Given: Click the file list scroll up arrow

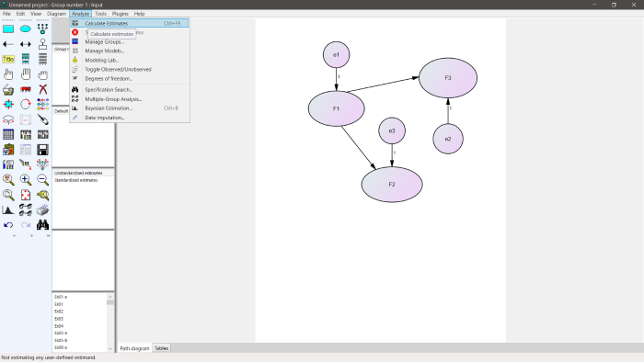Looking at the screenshot, I should [x=110, y=297].
